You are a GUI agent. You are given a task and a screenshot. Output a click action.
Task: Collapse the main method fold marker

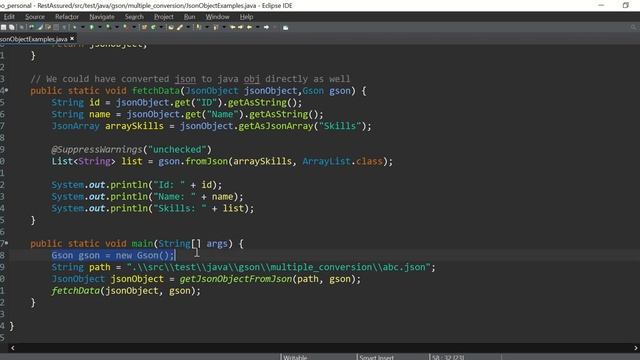tap(6, 244)
